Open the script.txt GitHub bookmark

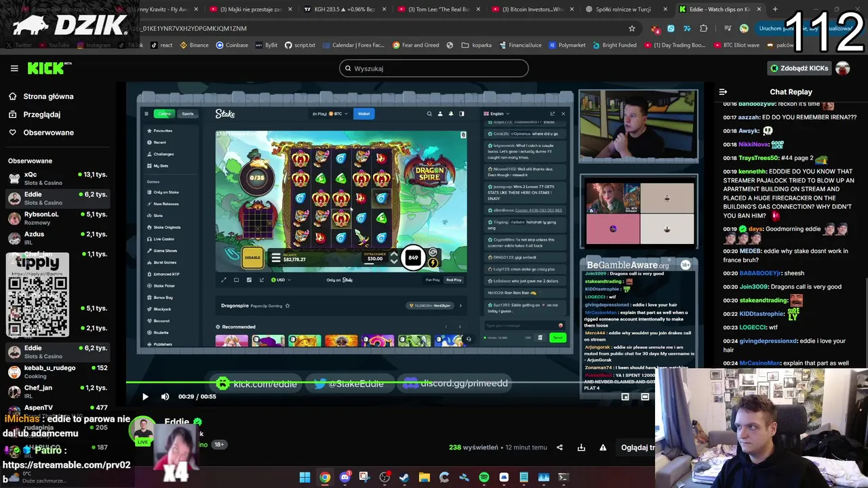(300, 45)
